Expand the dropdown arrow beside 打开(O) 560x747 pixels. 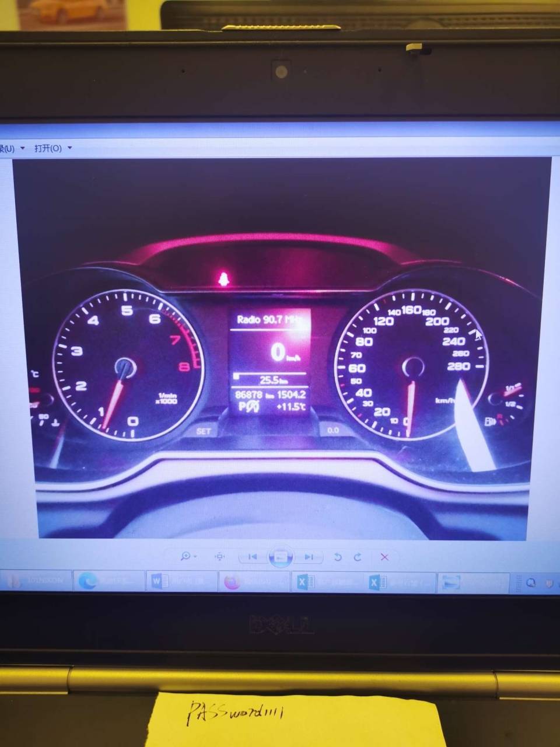(70, 148)
